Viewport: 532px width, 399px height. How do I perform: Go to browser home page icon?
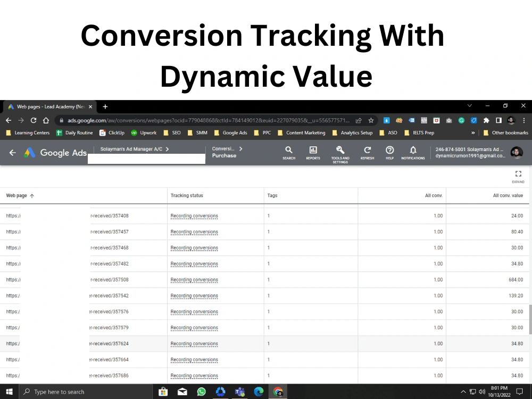click(x=46, y=120)
